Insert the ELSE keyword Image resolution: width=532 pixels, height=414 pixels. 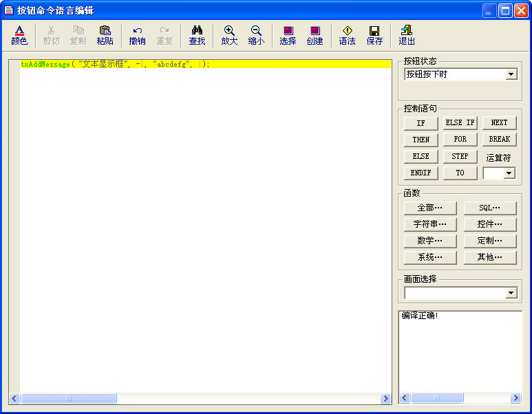point(421,156)
